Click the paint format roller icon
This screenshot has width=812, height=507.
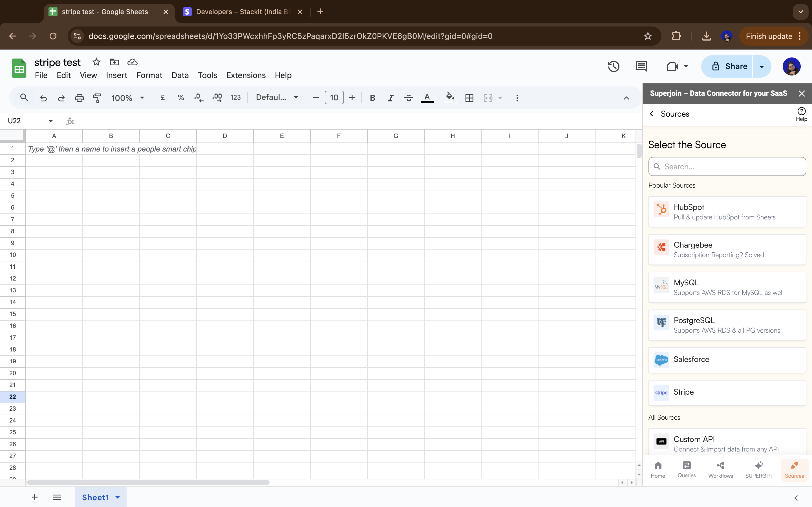coord(97,98)
